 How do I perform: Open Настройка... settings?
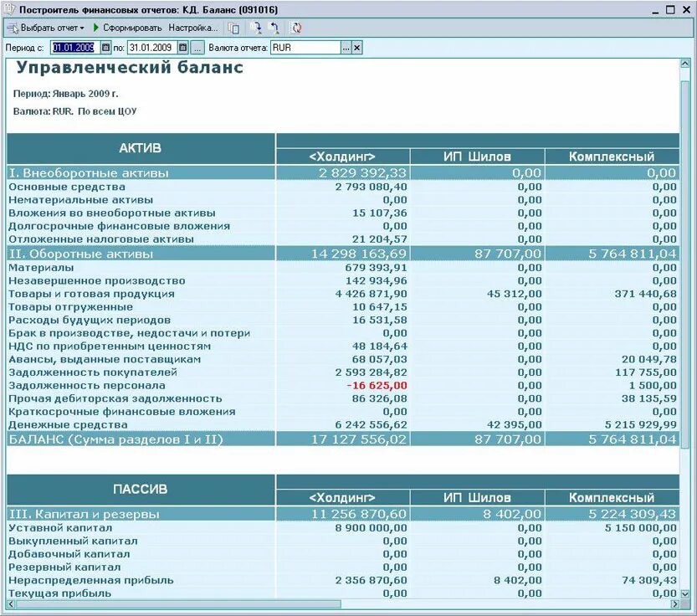pos(193,28)
